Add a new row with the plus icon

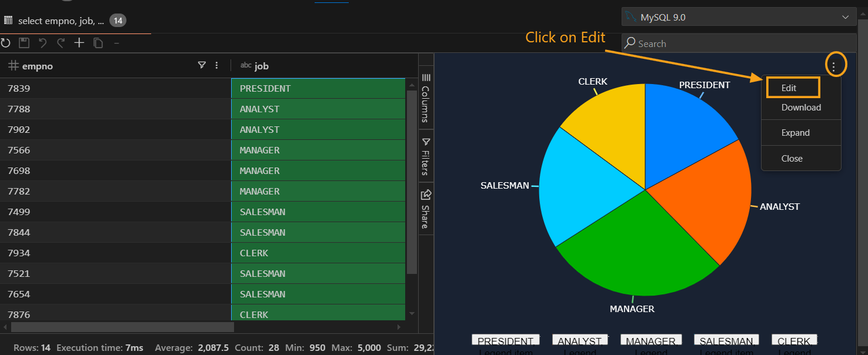coord(79,42)
